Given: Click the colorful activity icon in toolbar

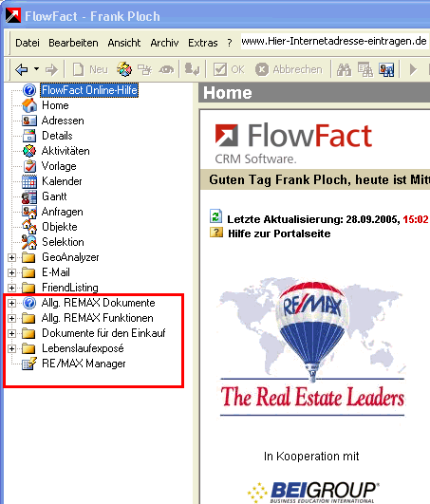Looking at the screenshot, I should (124, 69).
